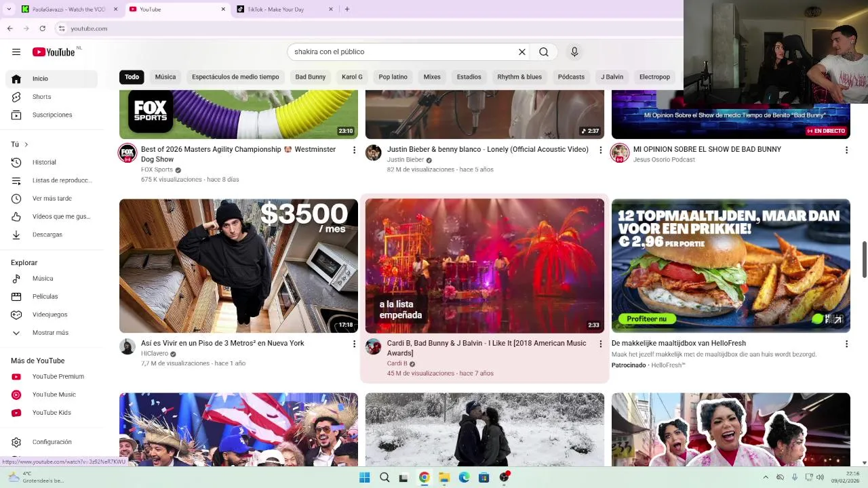Click inside the YouTube search field
868x488 pixels.
(403, 52)
